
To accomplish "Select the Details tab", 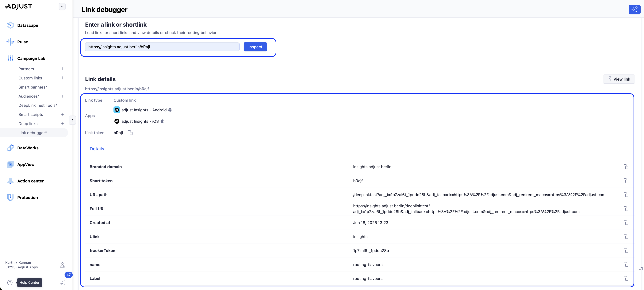I will [x=97, y=149].
